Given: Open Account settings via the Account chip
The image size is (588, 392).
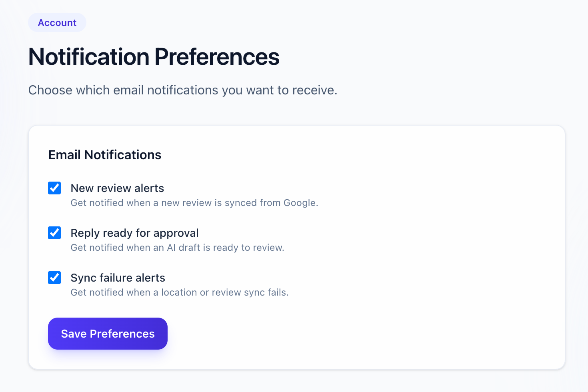Looking at the screenshot, I should [57, 22].
